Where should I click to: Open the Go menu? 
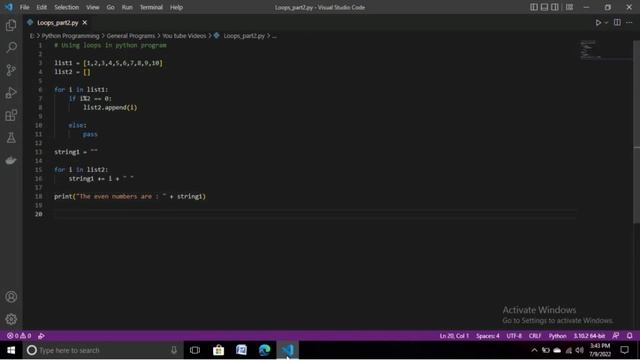pos(111,7)
